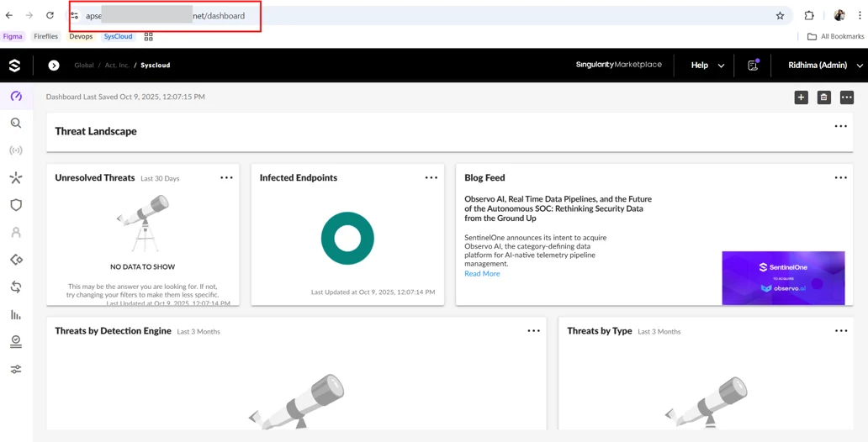Bookmark this page with the star icon
Image resolution: width=868 pixels, height=442 pixels.
pyautogui.click(x=780, y=15)
